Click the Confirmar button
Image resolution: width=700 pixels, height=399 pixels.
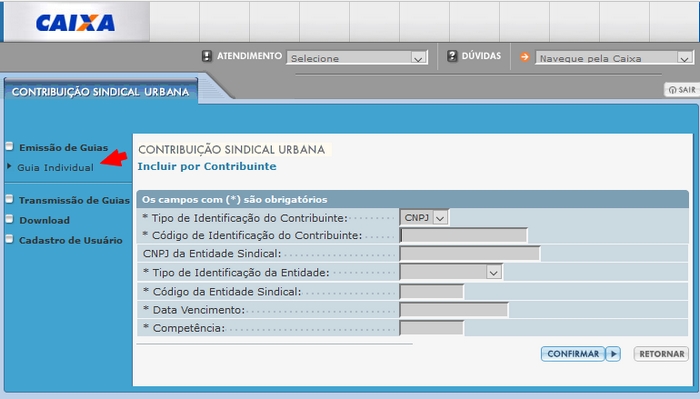click(x=573, y=354)
